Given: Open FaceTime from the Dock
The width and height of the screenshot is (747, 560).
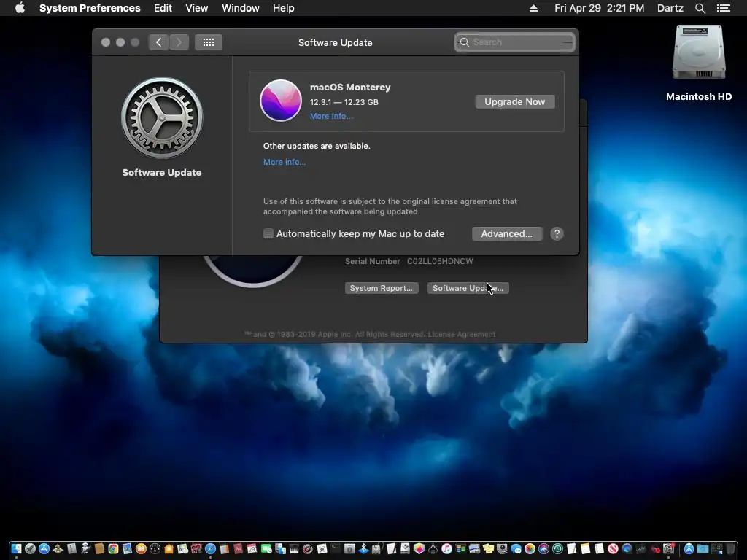Looking at the screenshot, I should tap(266, 548).
